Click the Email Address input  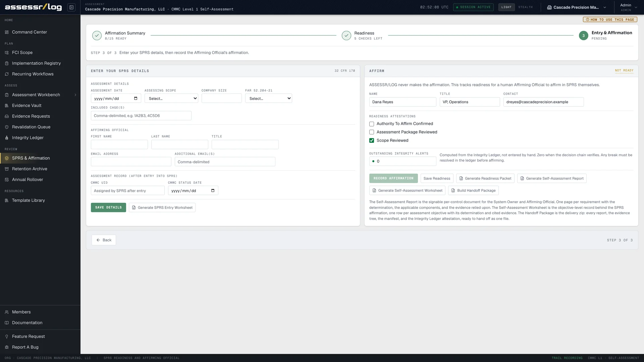click(131, 162)
